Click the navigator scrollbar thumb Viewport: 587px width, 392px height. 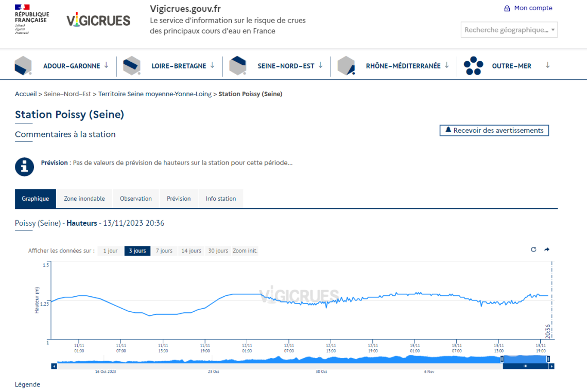(525, 366)
